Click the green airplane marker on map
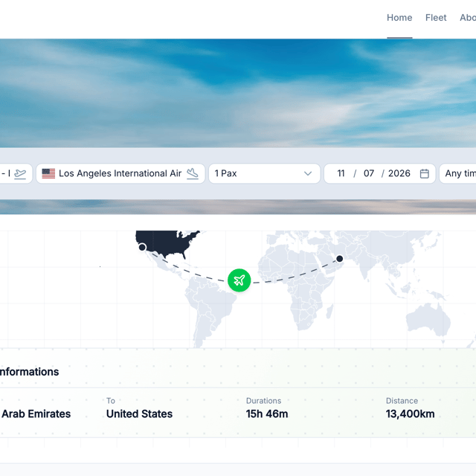476x476 pixels. (239, 280)
